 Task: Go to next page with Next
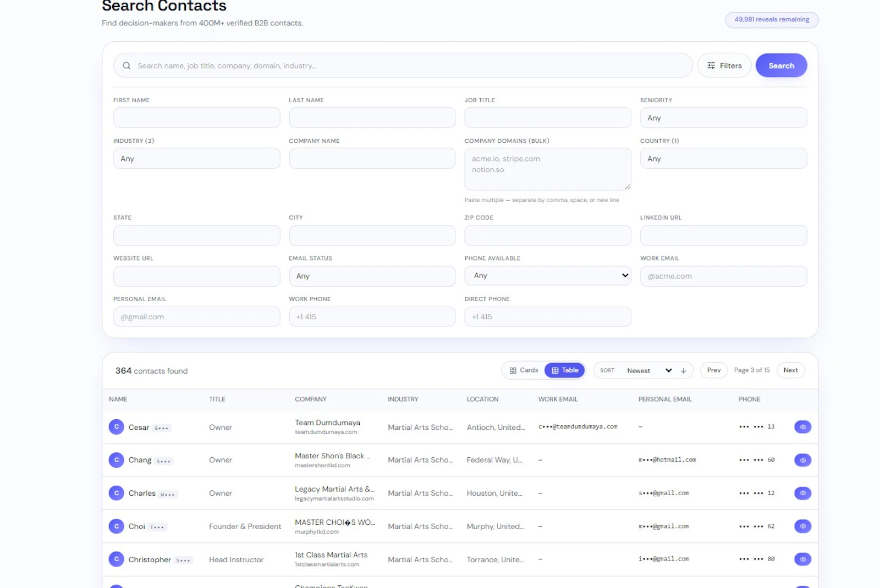pyautogui.click(x=790, y=370)
